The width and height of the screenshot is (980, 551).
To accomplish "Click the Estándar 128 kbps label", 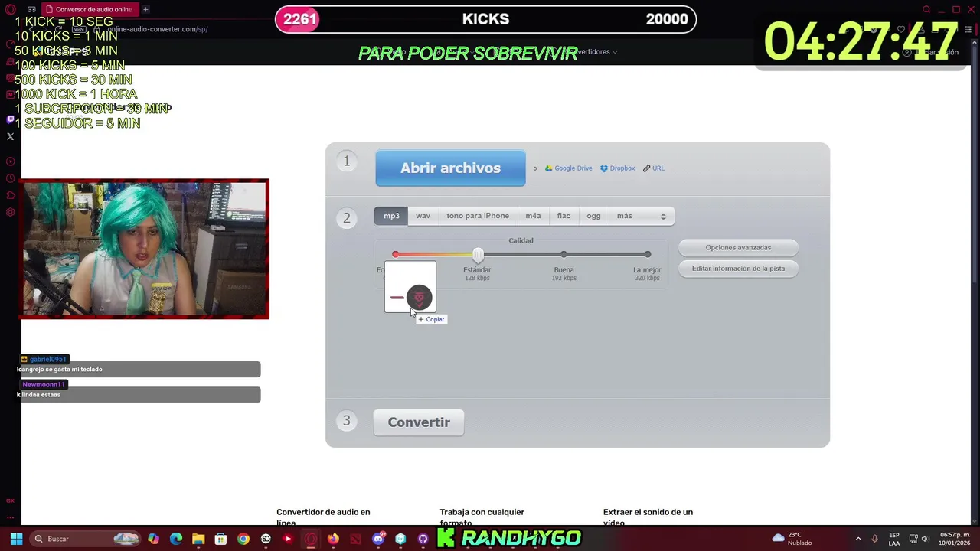I will tap(477, 273).
